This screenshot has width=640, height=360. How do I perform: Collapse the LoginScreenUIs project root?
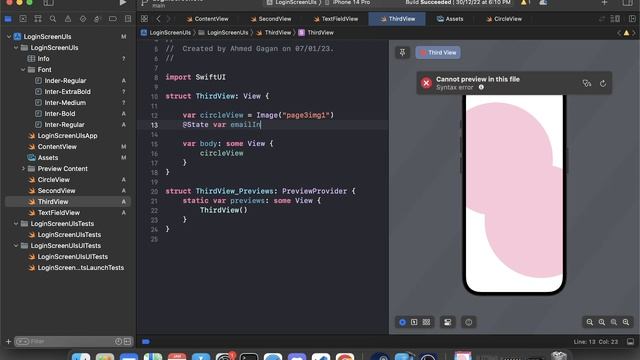click(9, 36)
